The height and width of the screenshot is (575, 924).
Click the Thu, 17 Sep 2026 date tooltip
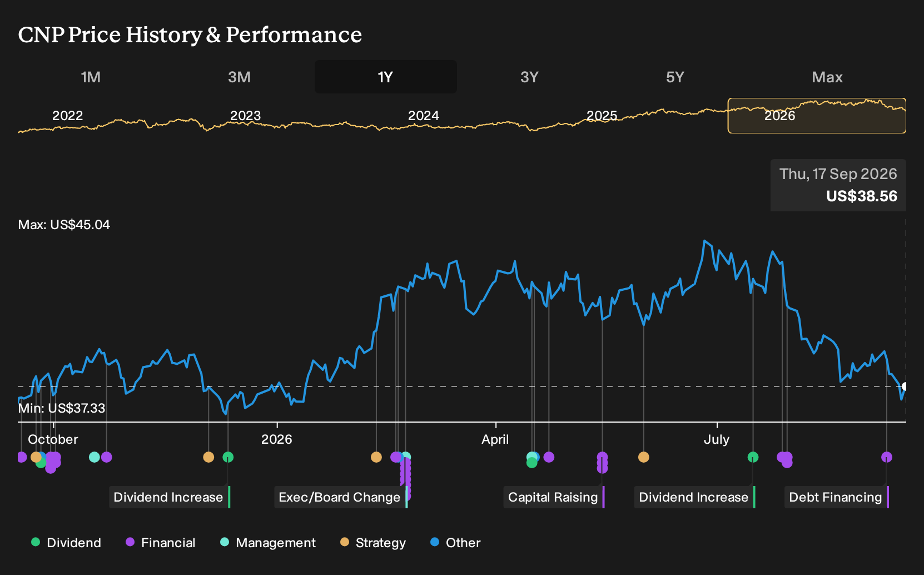pyautogui.click(x=838, y=185)
